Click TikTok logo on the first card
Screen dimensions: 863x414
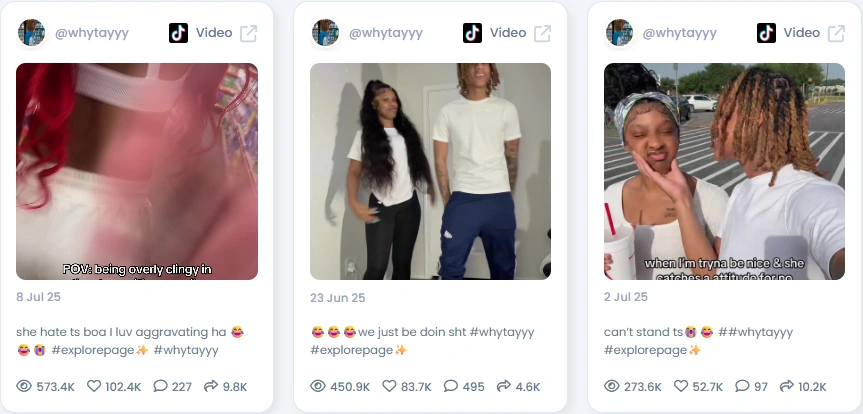coord(178,33)
